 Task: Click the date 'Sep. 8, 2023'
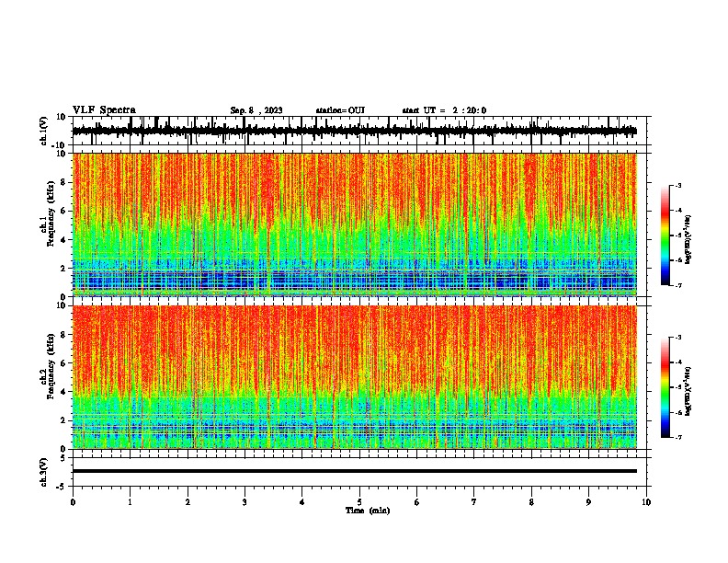pos(256,110)
